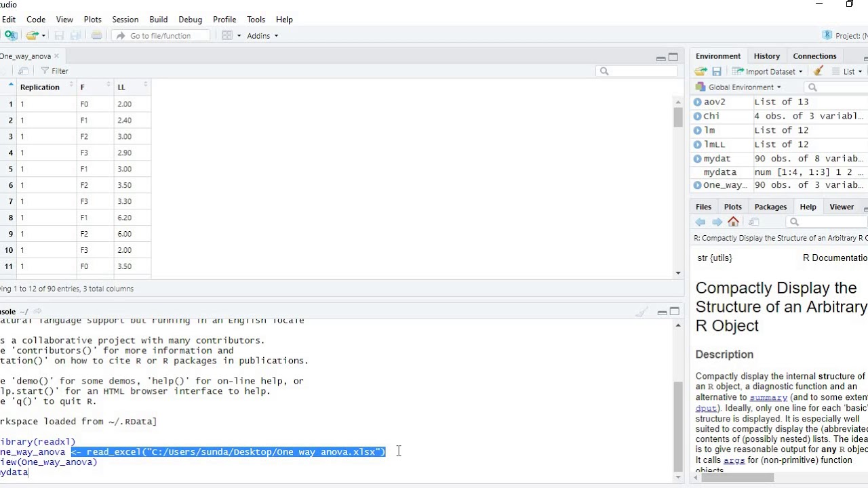Open the workspace panes layout dropdown
This screenshot has width=868, height=488.
[x=231, y=35]
